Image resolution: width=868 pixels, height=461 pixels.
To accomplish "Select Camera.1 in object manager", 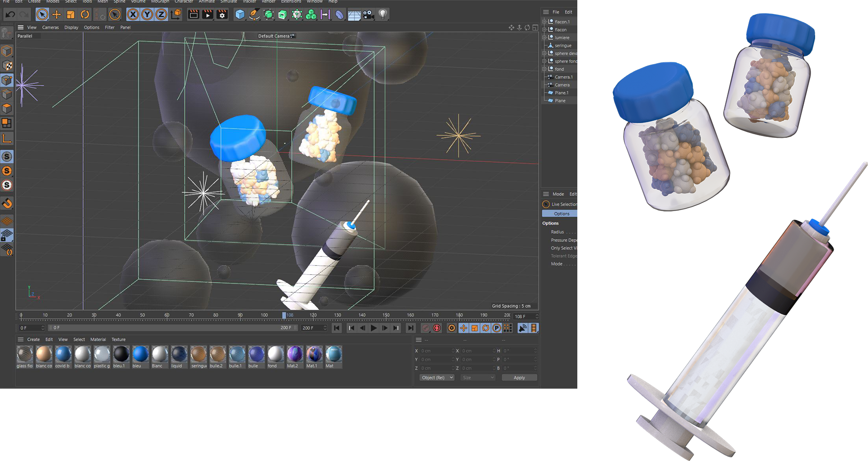I will 563,77.
